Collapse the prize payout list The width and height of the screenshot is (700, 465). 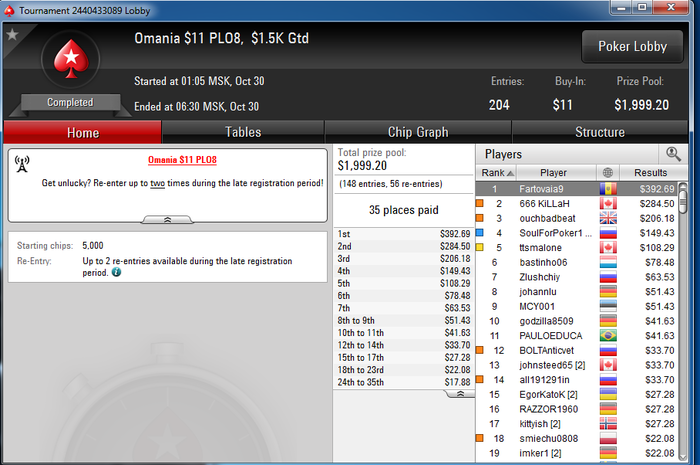(x=460, y=394)
